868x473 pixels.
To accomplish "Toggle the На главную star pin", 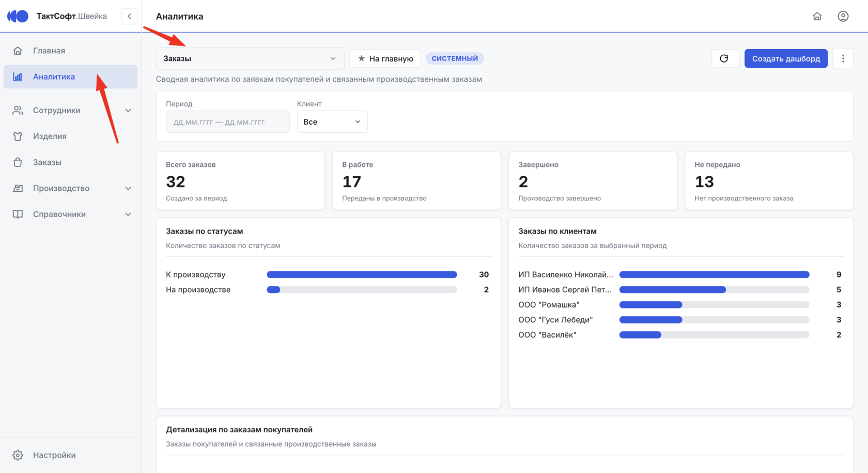I will point(385,58).
